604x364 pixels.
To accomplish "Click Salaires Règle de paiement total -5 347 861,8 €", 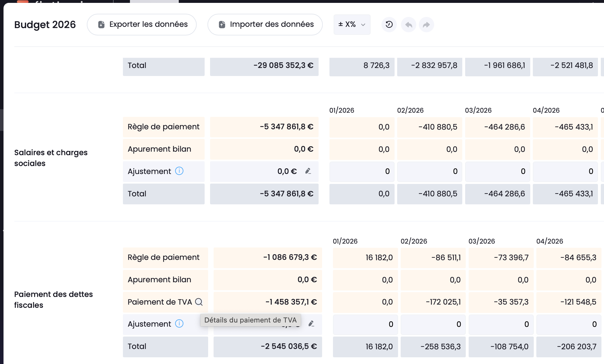I will click(x=264, y=127).
